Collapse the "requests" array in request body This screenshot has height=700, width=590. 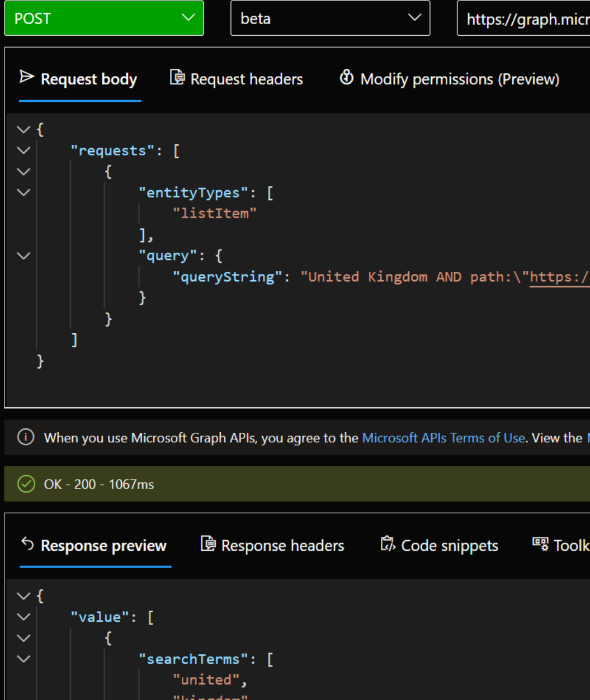pyautogui.click(x=23, y=150)
